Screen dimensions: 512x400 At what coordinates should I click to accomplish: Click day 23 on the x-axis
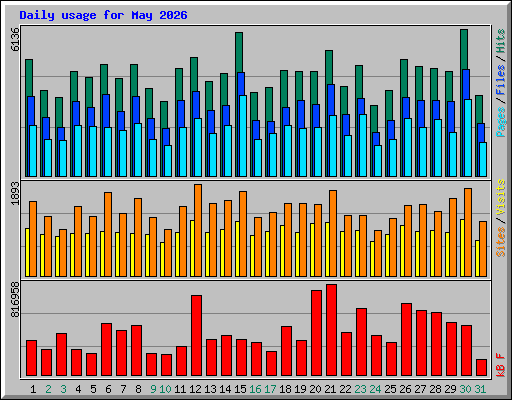360,389
